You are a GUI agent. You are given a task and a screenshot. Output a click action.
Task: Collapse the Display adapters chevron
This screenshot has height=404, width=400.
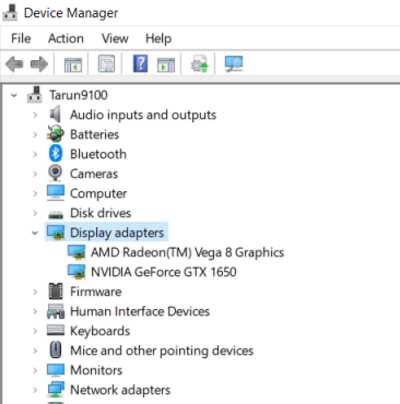(x=35, y=233)
